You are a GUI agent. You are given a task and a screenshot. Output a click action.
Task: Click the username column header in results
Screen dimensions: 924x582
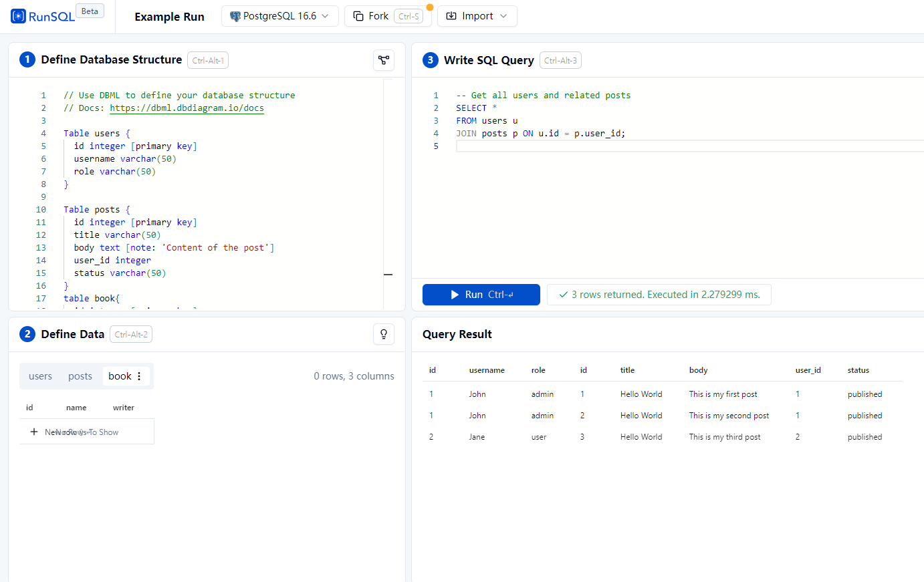click(x=487, y=370)
